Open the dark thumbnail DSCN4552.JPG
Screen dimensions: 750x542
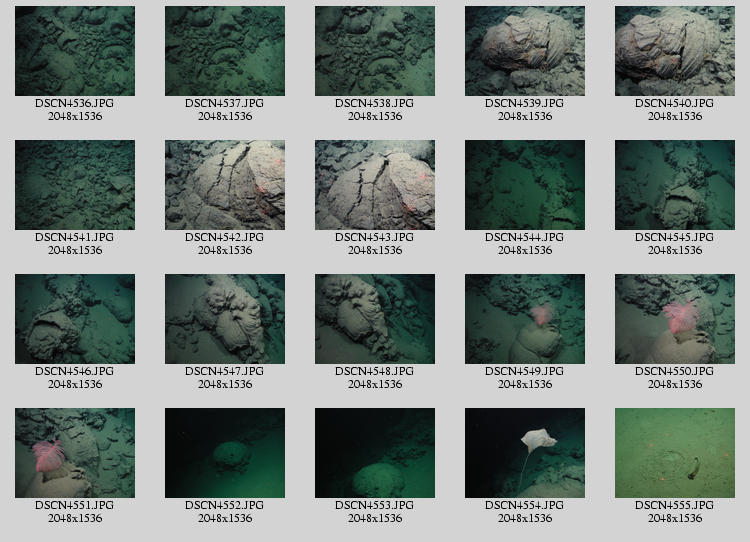click(x=225, y=453)
